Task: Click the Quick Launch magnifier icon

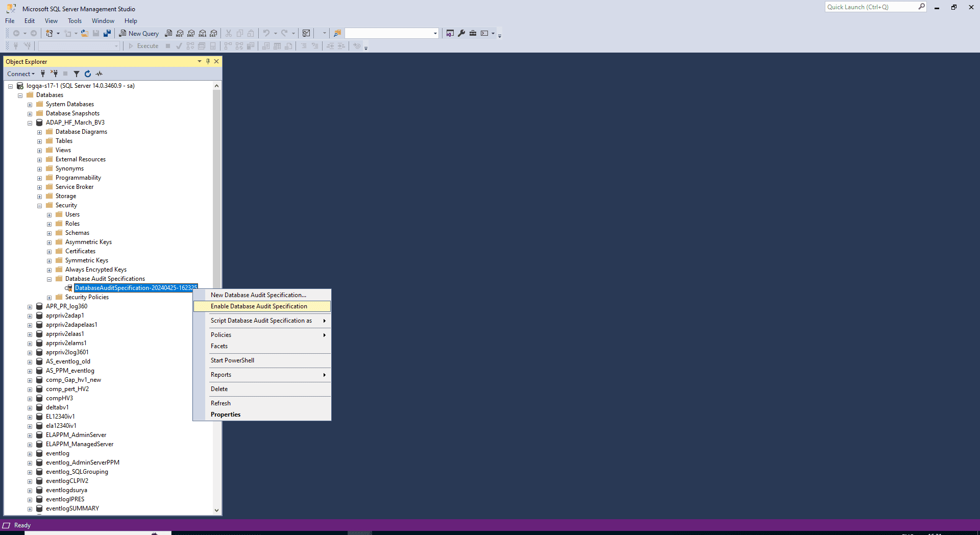Action: pyautogui.click(x=921, y=7)
